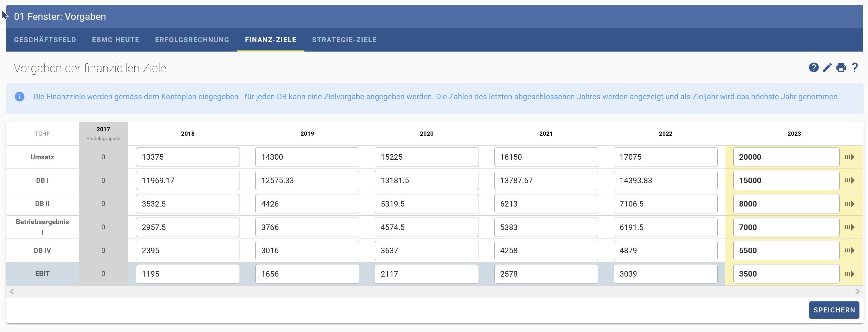This screenshot has height=332, width=868.
Task: Click the DB II 2020 field 5319.5
Action: pyautogui.click(x=427, y=204)
